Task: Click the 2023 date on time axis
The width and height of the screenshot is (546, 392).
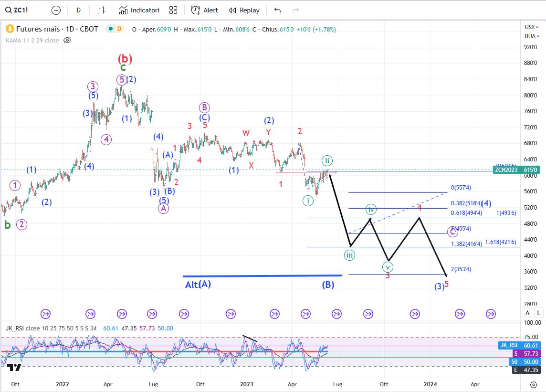Action: coord(247,384)
